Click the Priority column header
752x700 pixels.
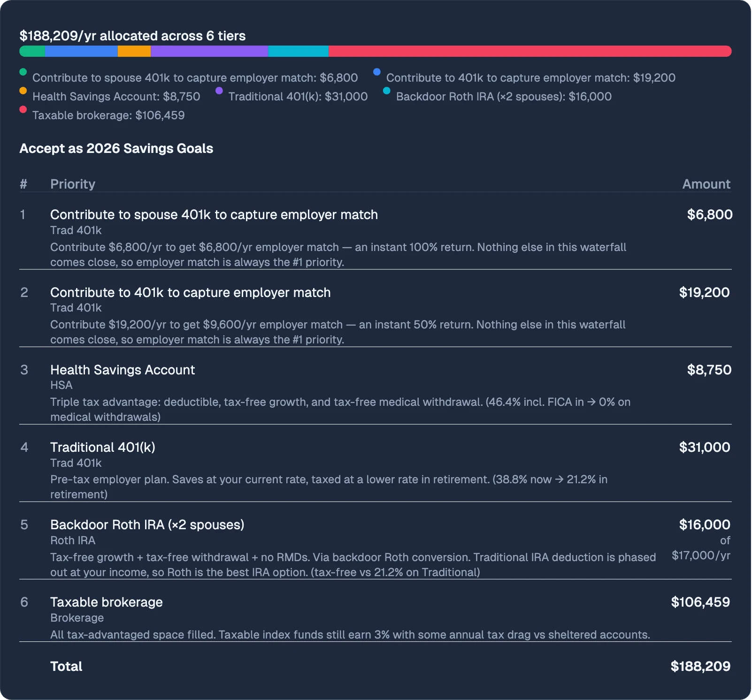73,184
